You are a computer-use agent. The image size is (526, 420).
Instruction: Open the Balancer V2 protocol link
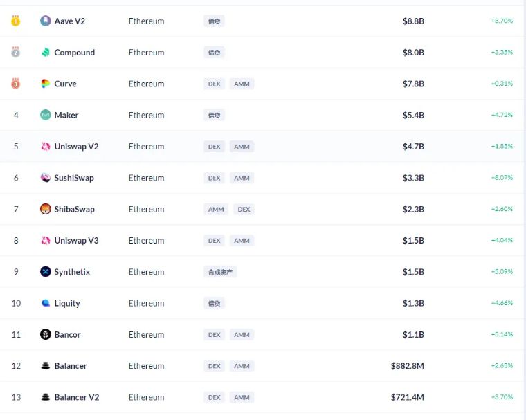coord(77,397)
